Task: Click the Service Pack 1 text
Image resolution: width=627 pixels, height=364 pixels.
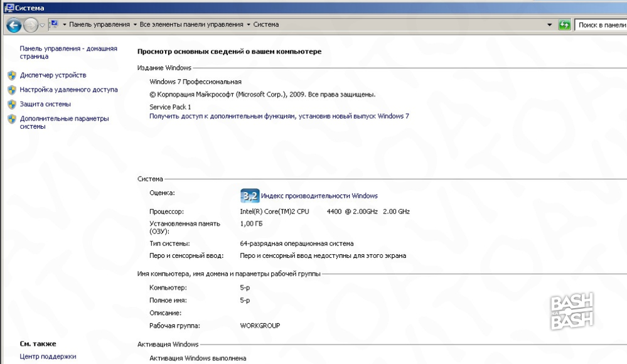Action: pos(170,107)
